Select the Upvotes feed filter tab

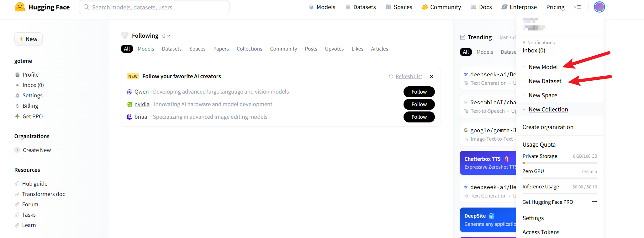click(334, 49)
